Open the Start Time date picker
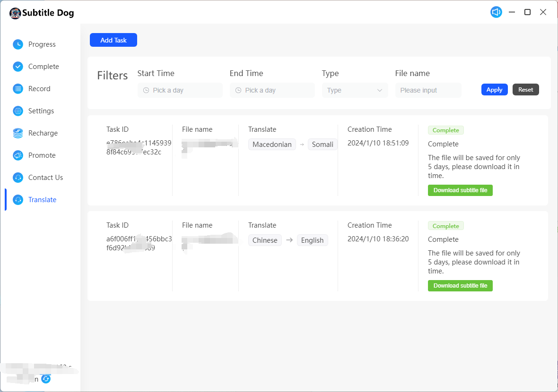 [x=180, y=90]
